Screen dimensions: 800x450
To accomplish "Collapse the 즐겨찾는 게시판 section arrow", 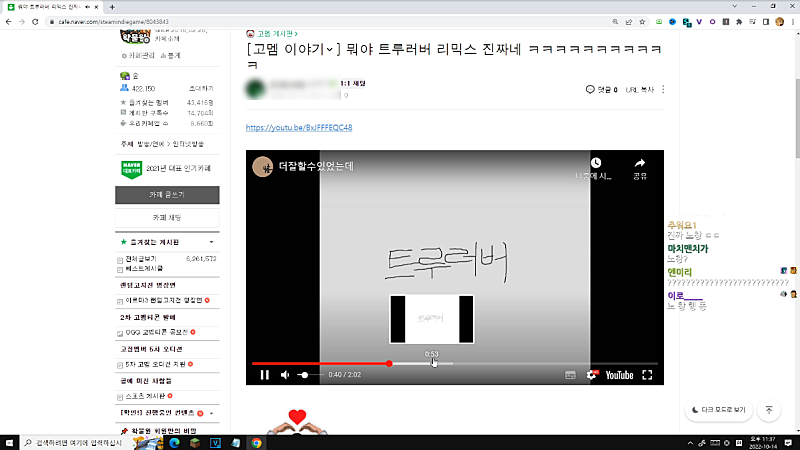I will coord(212,242).
